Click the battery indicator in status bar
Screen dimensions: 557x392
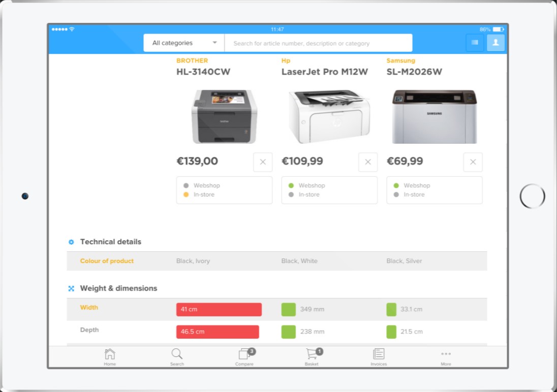[x=498, y=29]
